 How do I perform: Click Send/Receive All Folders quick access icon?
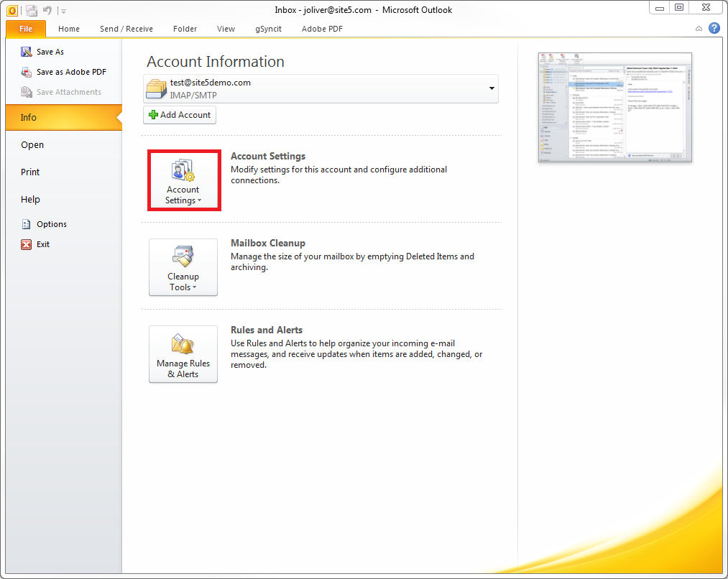point(32,10)
